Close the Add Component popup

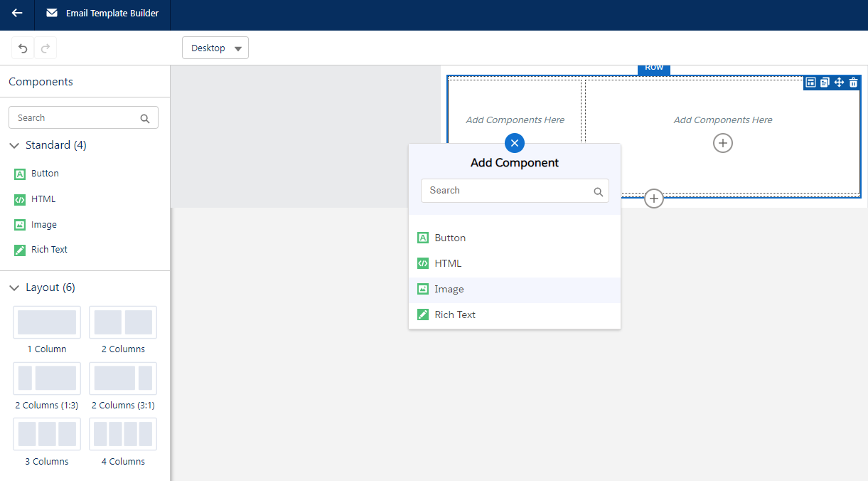[515, 143]
